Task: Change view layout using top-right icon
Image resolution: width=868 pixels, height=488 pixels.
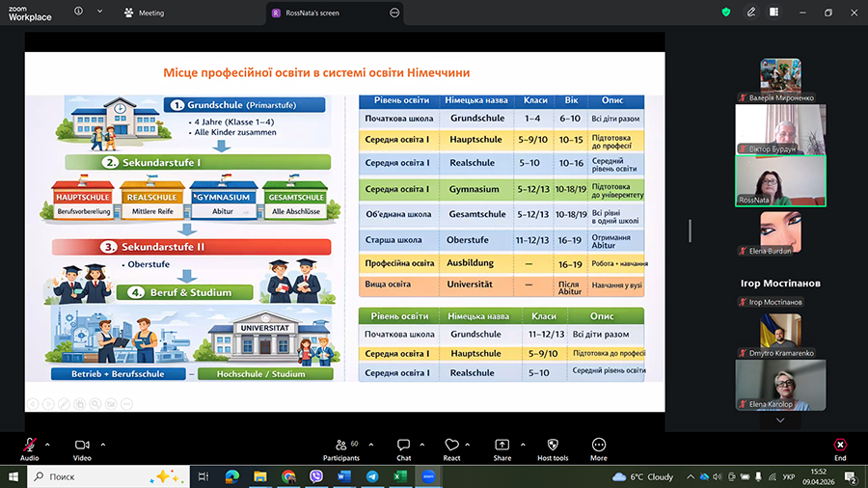Action: tap(773, 12)
